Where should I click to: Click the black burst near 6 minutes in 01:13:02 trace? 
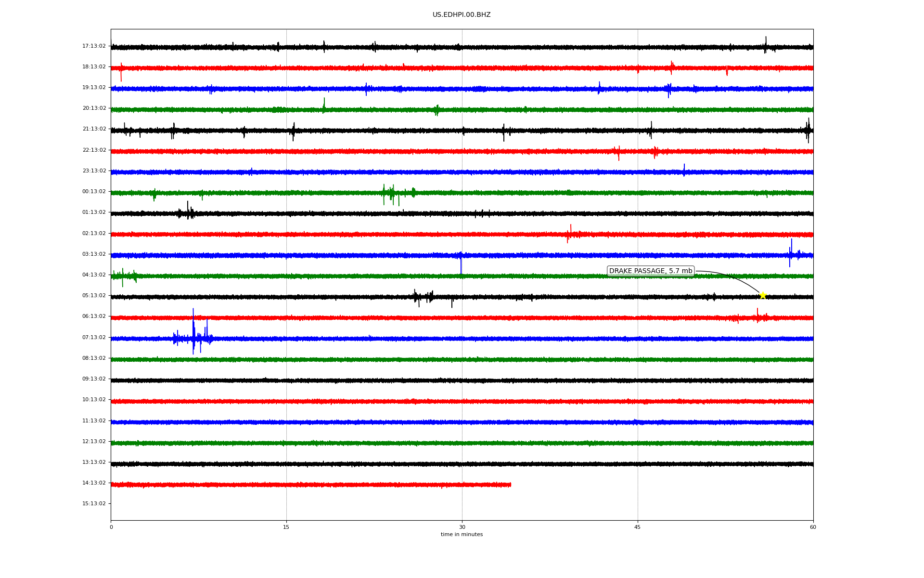188,211
